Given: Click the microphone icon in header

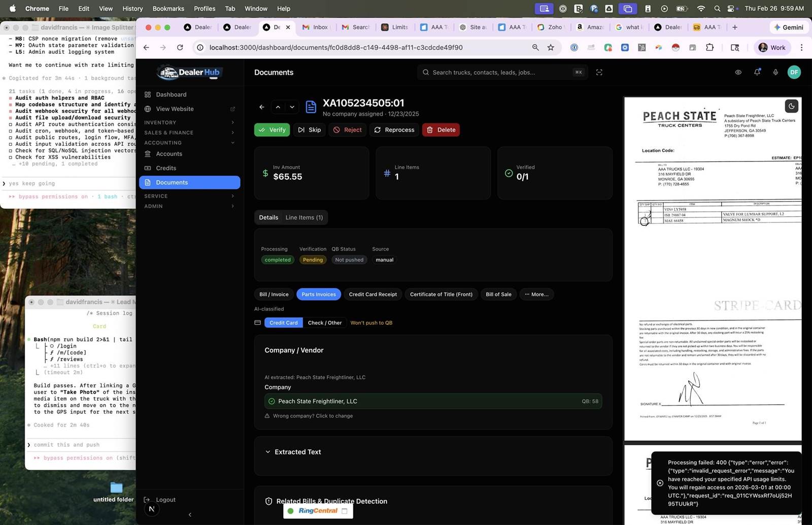Looking at the screenshot, I should [x=775, y=72].
